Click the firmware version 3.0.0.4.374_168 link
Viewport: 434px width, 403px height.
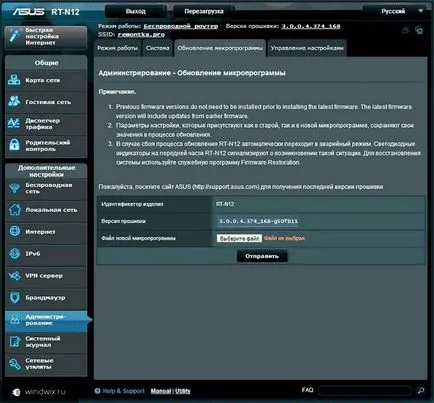[x=311, y=26]
